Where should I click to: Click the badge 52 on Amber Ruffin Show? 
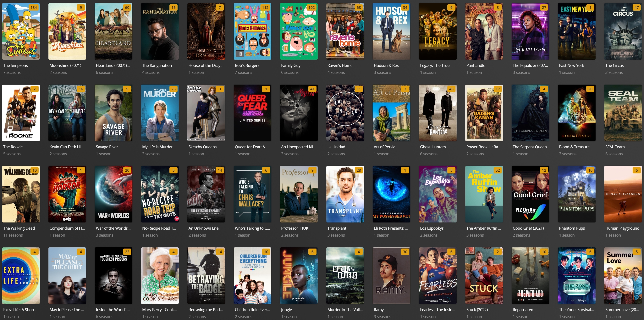click(498, 170)
